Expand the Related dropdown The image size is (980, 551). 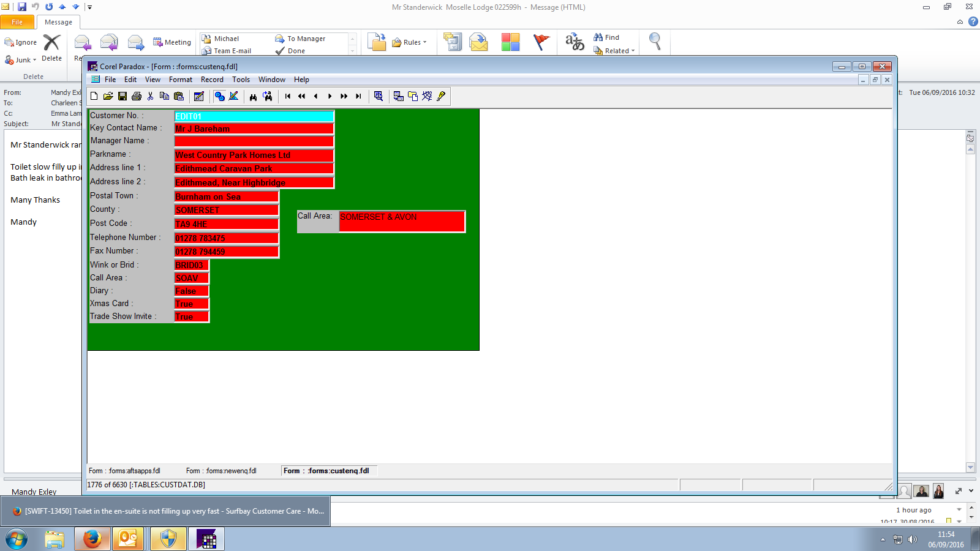point(615,51)
